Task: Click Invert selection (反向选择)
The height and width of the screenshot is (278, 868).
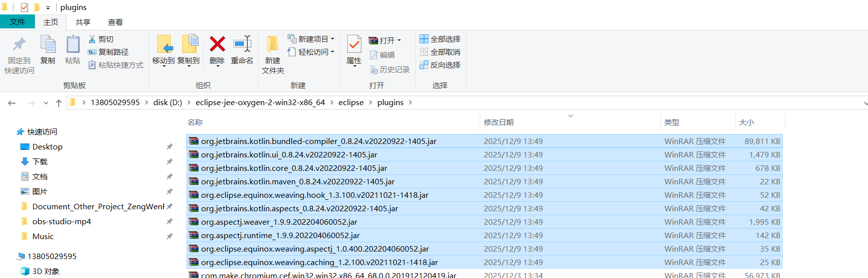Action: pyautogui.click(x=440, y=65)
